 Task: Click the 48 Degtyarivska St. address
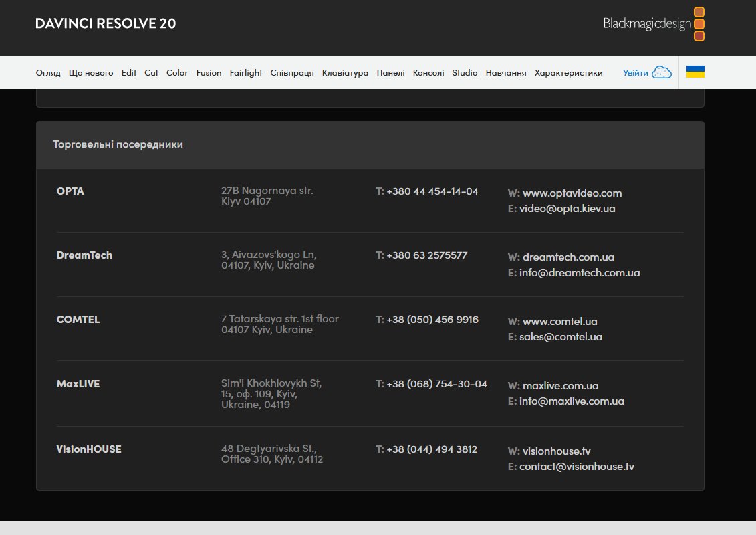pyautogui.click(x=272, y=454)
